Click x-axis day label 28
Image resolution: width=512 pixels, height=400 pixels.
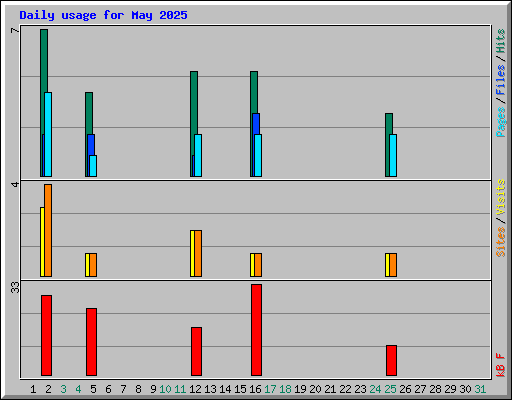point(435,389)
